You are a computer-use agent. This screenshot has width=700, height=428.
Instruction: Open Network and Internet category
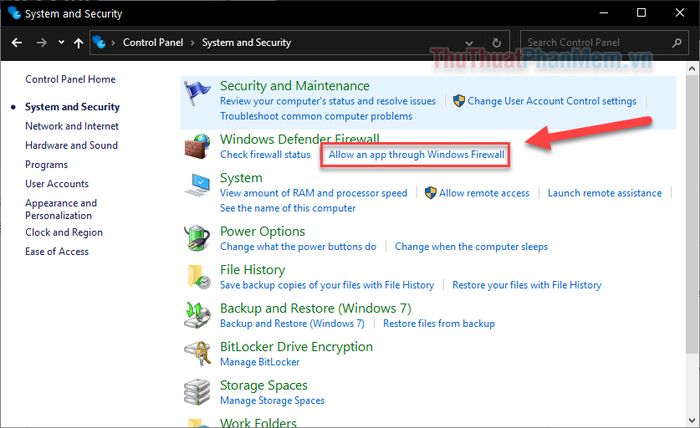tap(72, 126)
